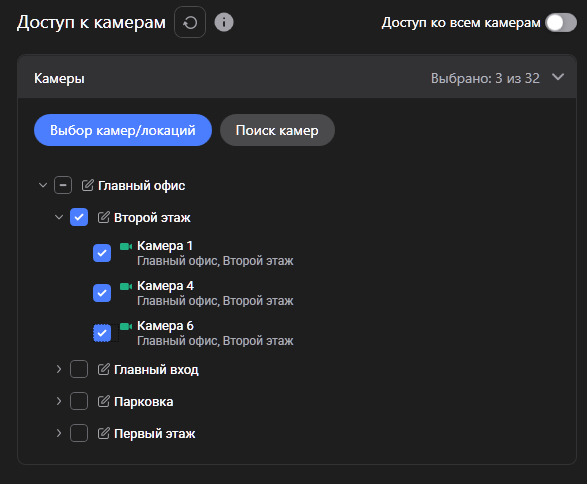Uncheck the Камера 6 checkbox
This screenshot has width=587, height=484.
tap(102, 333)
